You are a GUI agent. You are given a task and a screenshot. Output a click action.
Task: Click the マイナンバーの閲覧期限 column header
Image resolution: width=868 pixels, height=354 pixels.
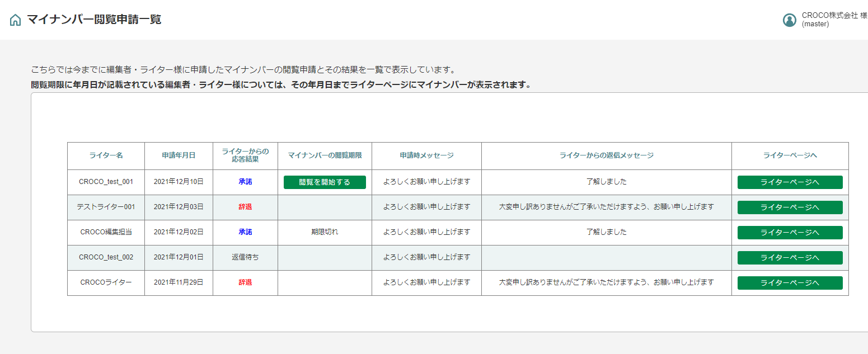(325, 155)
